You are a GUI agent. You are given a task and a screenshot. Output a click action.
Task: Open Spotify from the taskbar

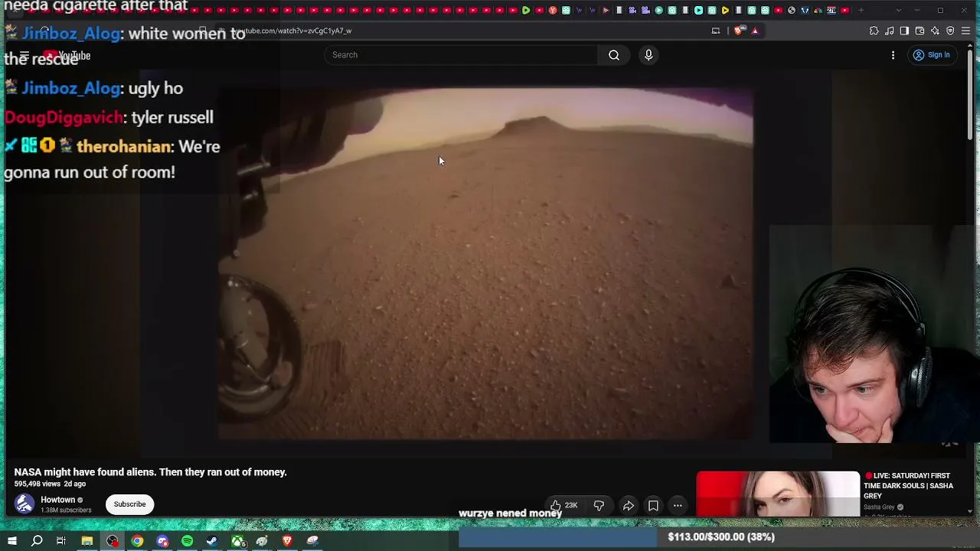coord(187,541)
